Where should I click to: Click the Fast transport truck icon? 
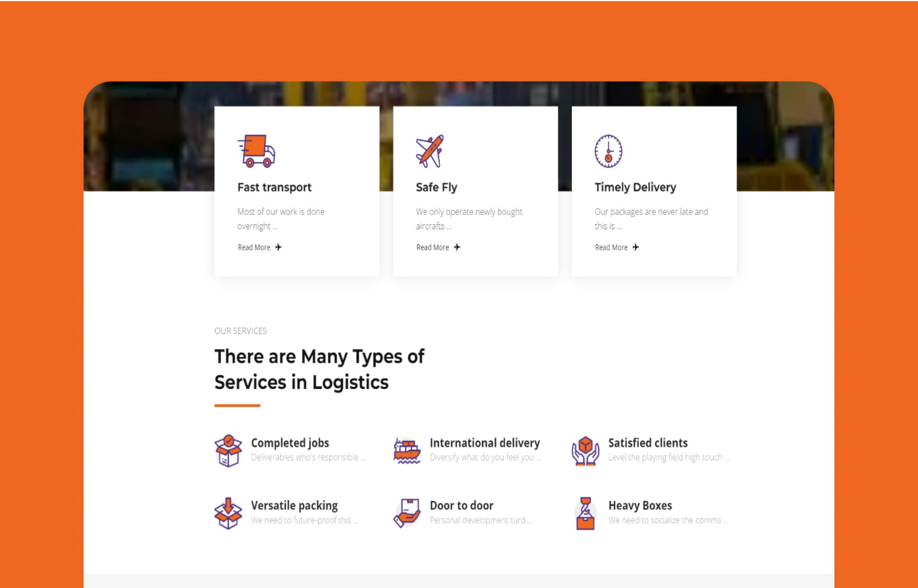(x=256, y=151)
